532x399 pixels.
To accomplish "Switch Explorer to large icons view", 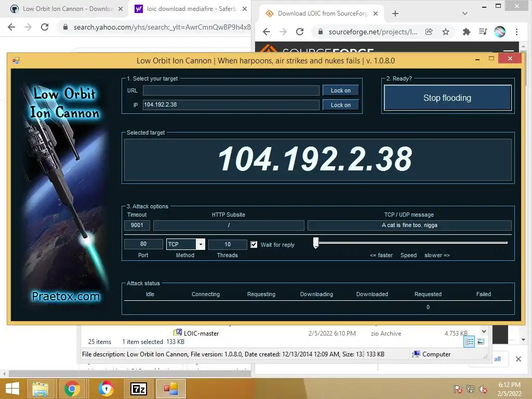I will [481, 342].
